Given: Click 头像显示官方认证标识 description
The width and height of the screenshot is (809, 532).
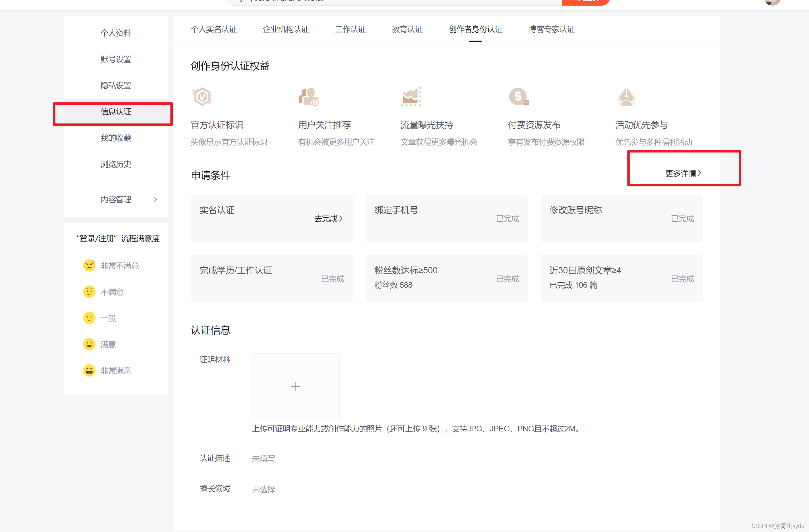Looking at the screenshot, I should tap(229, 142).
